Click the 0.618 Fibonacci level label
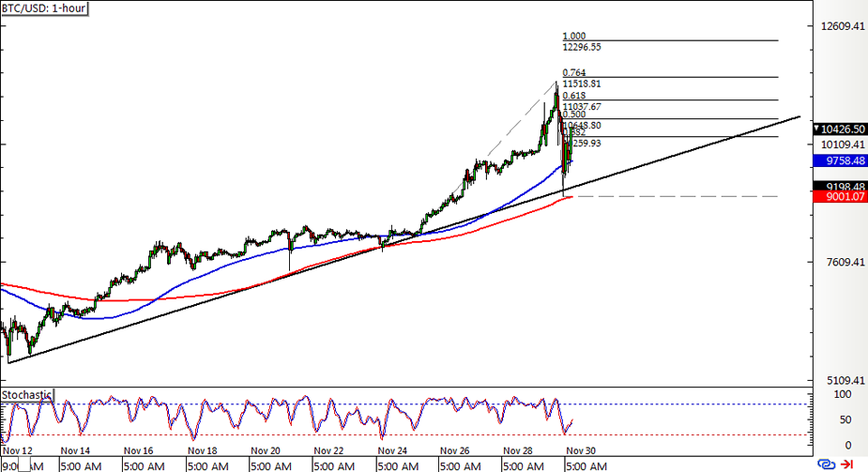The image size is (868, 472). 574,96
